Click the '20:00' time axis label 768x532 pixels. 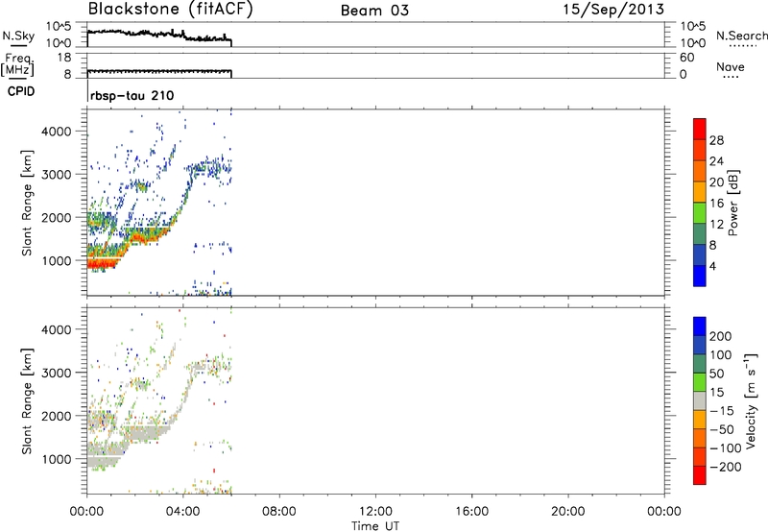[x=567, y=512]
